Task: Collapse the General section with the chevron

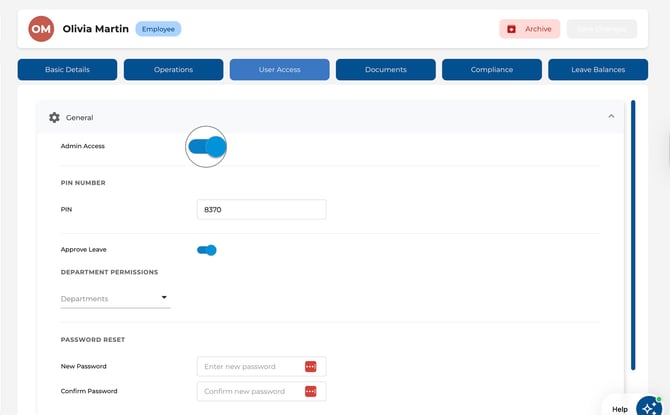Action: click(x=611, y=117)
